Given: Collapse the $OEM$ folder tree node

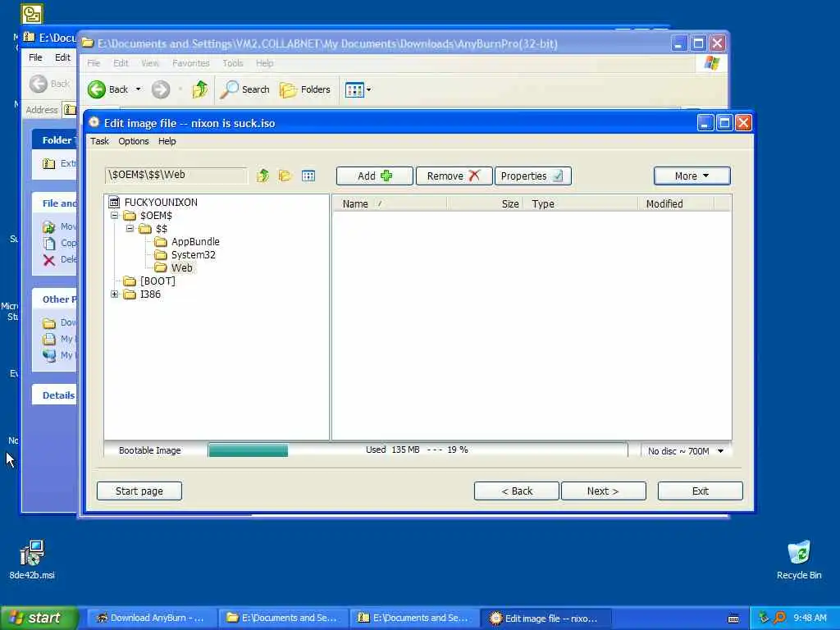Looking at the screenshot, I should (114, 216).
